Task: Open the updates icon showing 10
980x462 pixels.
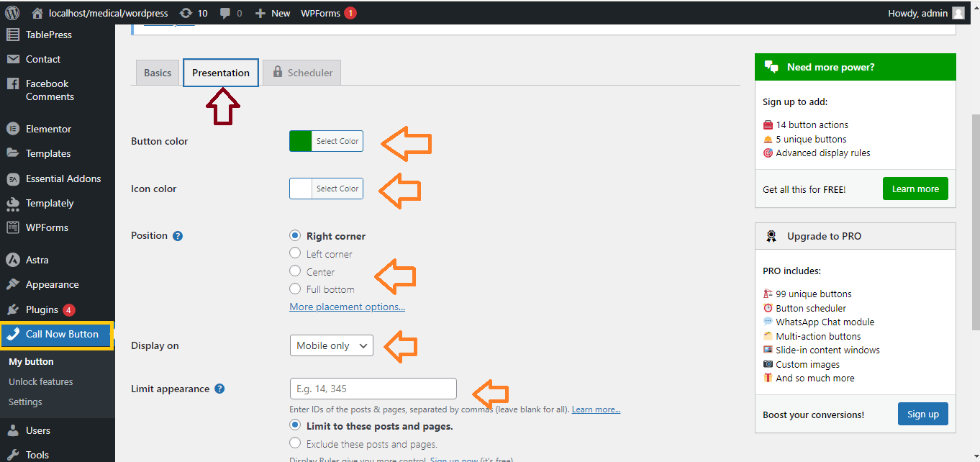Action: [x=186, y=13]
